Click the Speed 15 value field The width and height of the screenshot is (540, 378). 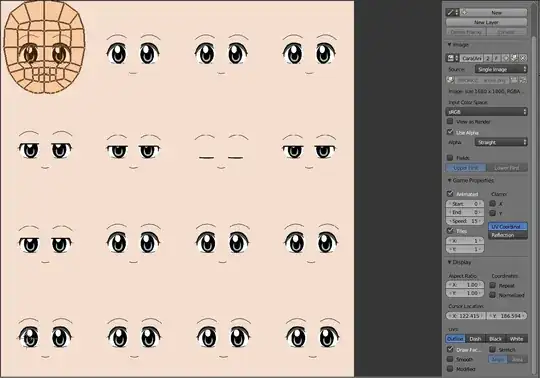coord(465,221)
